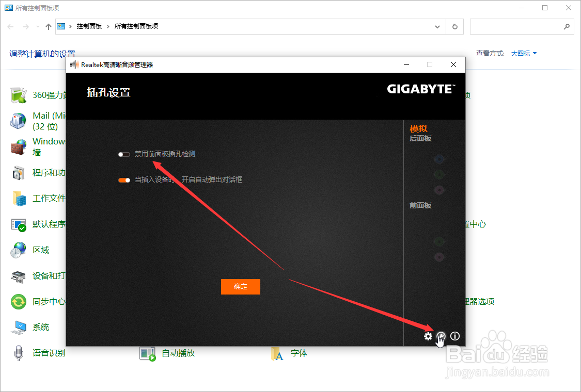Select the green rear panel jack
This screenshot has height=392, width=581.
[439, 174]
